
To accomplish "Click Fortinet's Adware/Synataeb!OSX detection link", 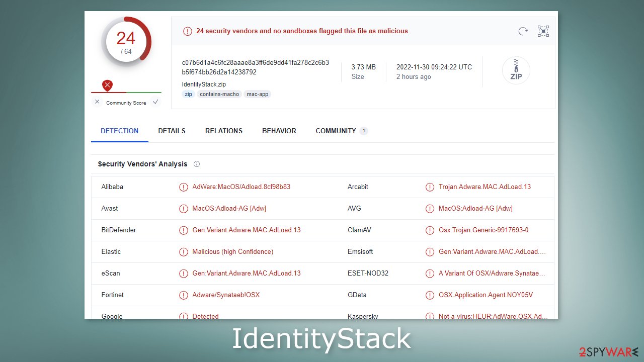I will click(225, 295).
